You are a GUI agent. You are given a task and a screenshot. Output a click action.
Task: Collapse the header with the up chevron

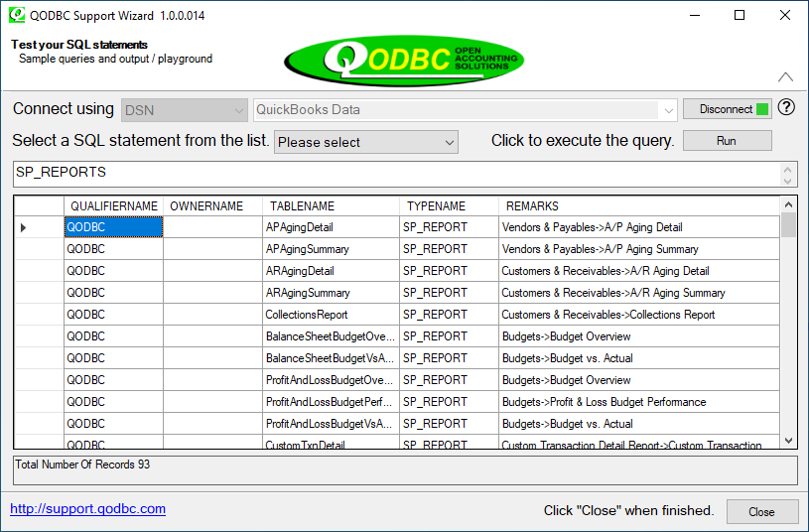(785, 77)
